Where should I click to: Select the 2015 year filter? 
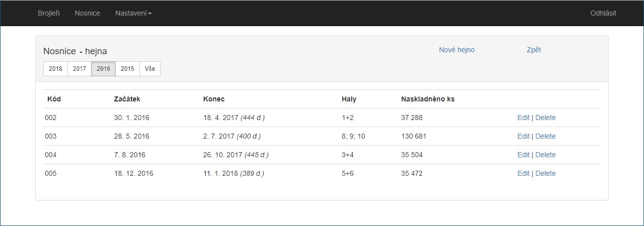click(x=127, y=69)
